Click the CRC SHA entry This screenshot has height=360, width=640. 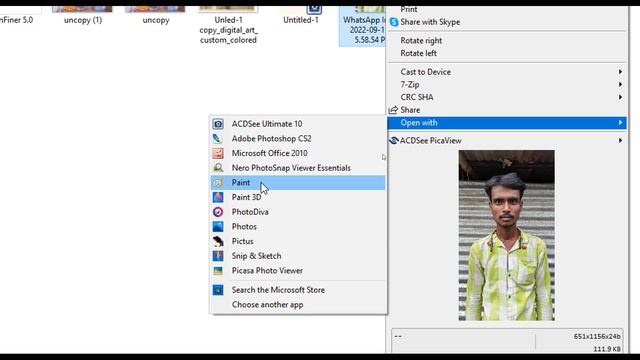(x=507, y=97)
